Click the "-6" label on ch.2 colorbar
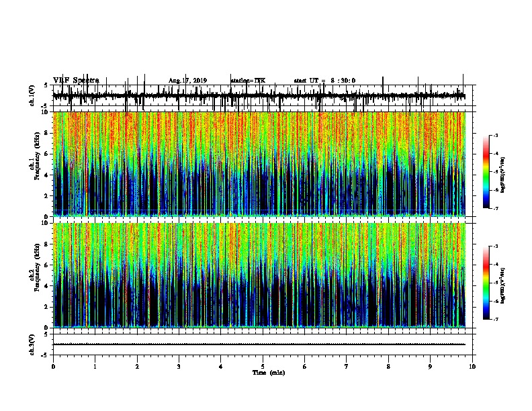 (495, 301)
